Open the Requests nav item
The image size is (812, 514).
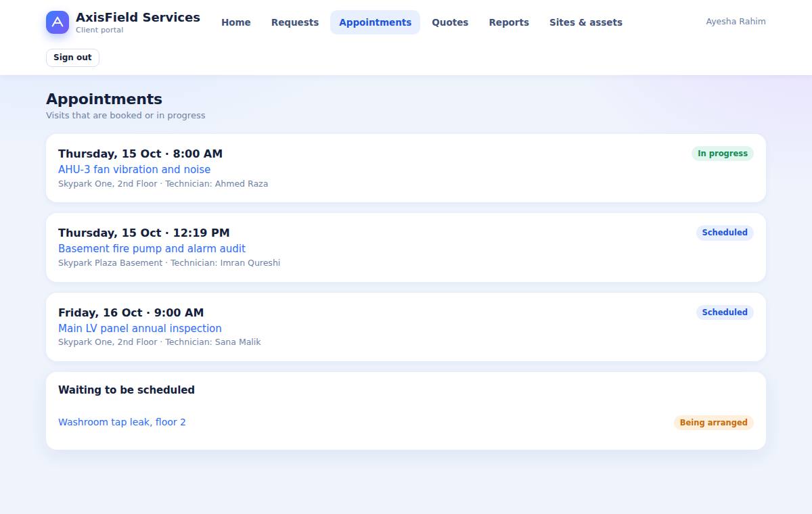pyautogui.click(x=295, y=22)
